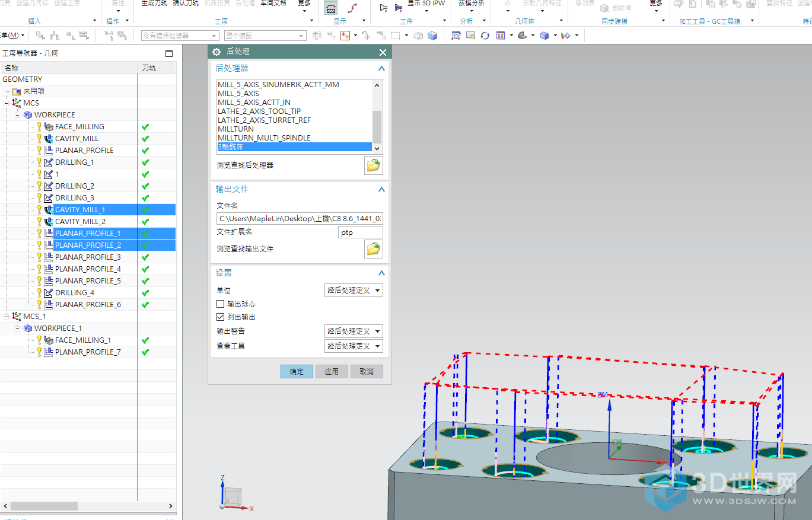Click the 文件名 path input field

click(x=300, y=219)
